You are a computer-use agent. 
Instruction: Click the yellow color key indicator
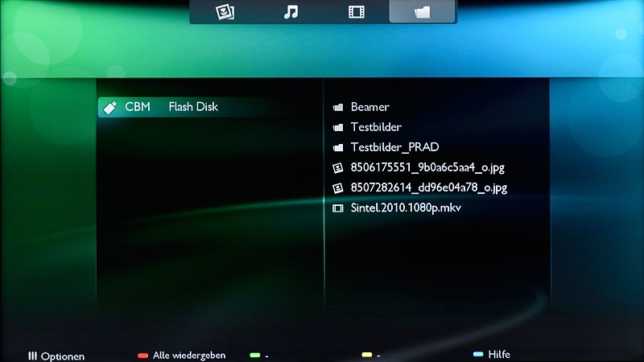click(x=367, y=355)
